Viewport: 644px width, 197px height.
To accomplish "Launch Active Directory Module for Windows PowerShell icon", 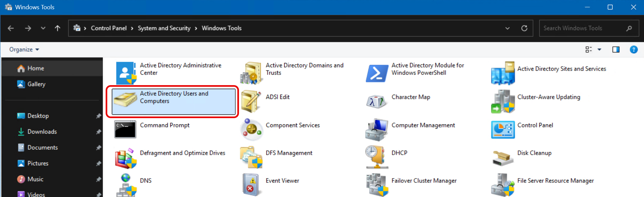I will pos(377,73).
